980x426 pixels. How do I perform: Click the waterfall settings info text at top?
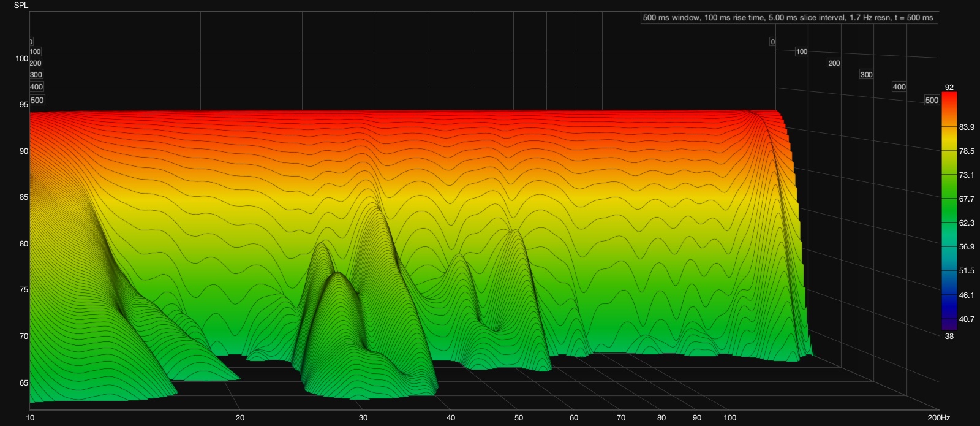click(788, 18)
